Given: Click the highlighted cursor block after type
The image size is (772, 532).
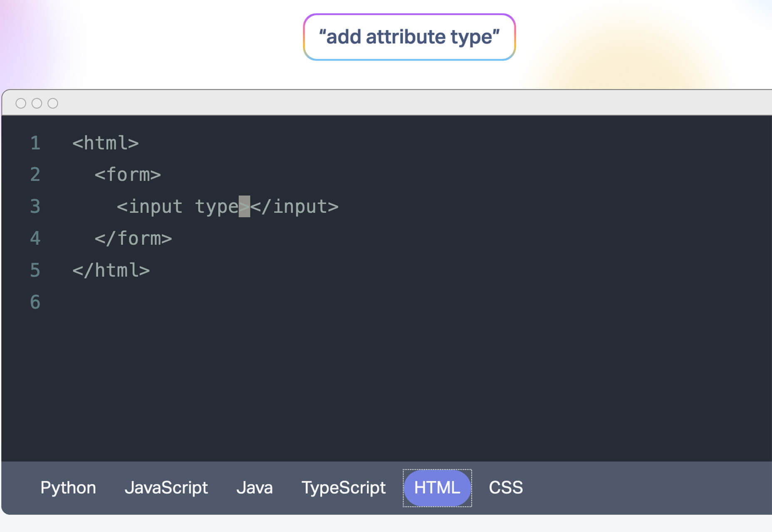Looking at the screenshot, I should 244,207.
